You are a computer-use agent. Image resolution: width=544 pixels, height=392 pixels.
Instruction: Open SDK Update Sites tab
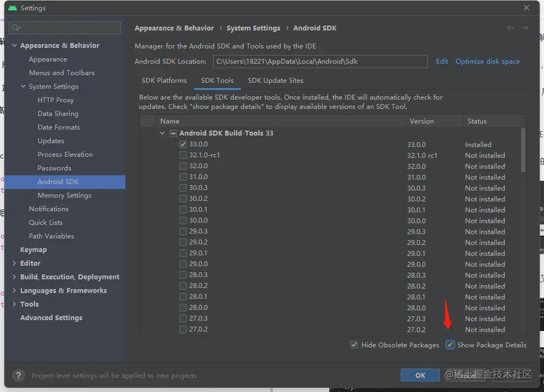point(275,81)
